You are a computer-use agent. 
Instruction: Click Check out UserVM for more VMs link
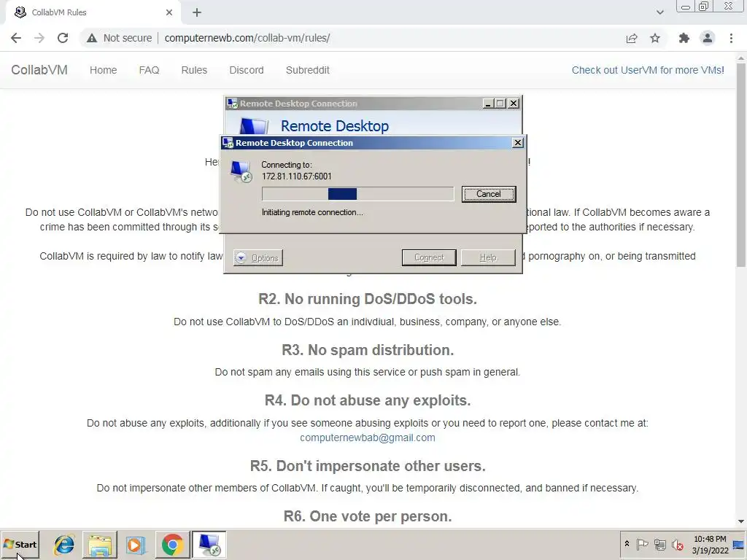coord(648,70)
